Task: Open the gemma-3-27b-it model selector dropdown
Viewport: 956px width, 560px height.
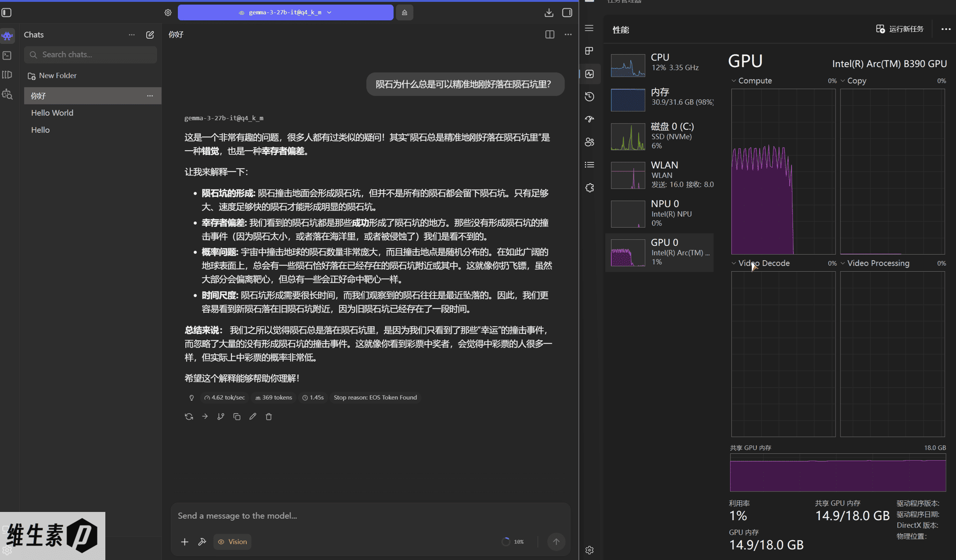Action: [285, 12]
